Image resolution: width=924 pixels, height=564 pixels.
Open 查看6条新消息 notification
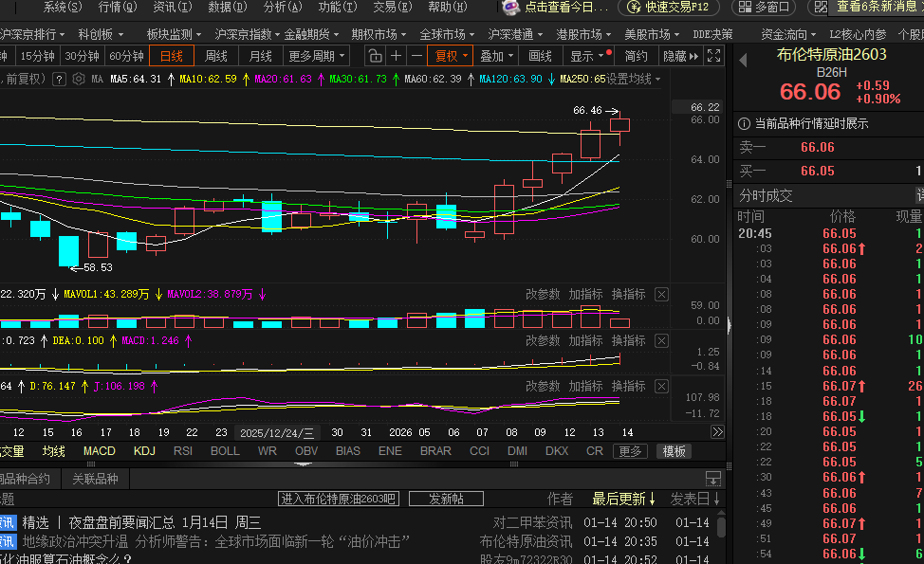click(876, 7)
